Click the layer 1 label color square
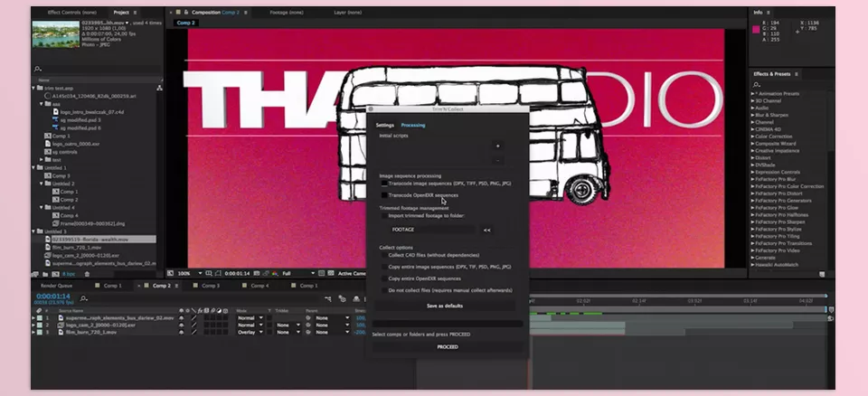The width and height of the screenshot is (868, 396). click(39, 318)
